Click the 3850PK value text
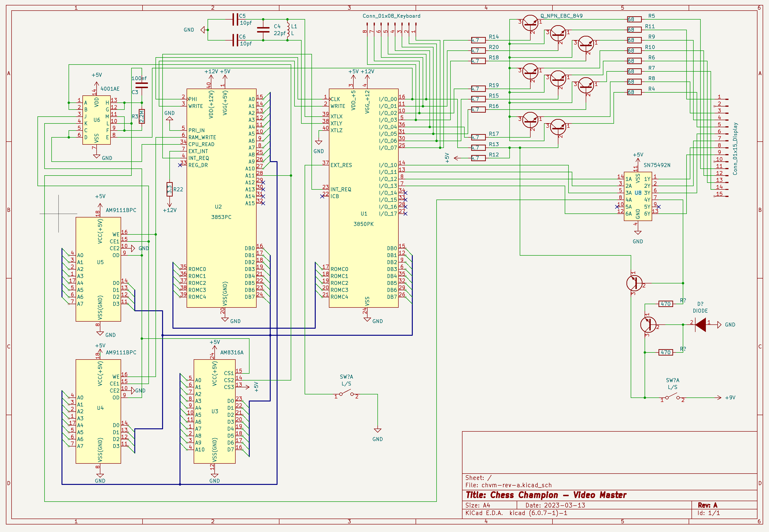Image resolution: width=769 pixels, height=532 pixels. tap(364, 224)
